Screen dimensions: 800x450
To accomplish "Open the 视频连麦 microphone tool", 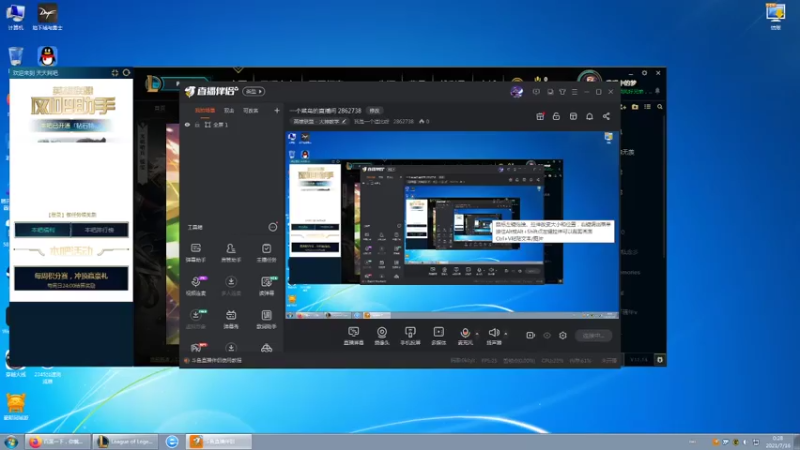I will pos(195,286).
